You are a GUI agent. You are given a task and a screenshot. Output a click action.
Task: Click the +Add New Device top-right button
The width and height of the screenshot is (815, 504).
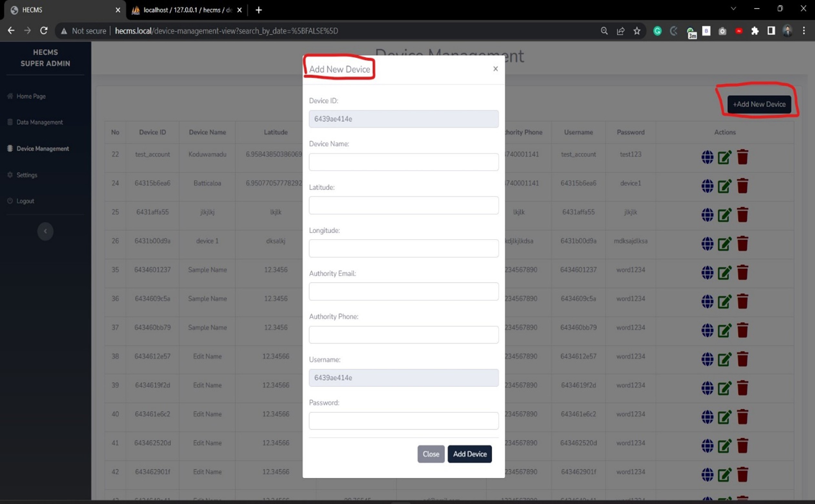click(760, 104)
